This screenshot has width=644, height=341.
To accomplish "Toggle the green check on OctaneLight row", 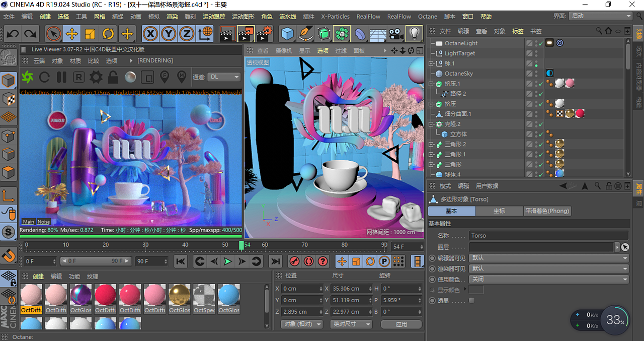I will click(540, 44).
